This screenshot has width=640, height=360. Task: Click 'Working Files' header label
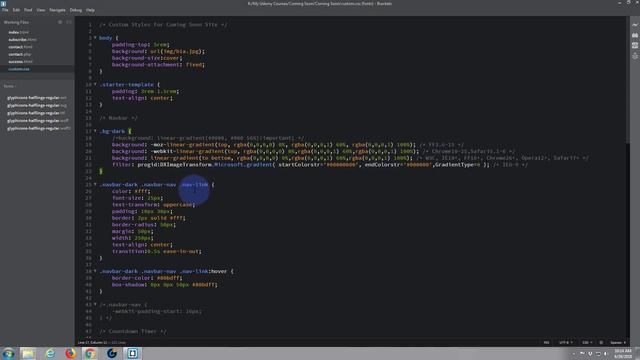tap(16, 22)
